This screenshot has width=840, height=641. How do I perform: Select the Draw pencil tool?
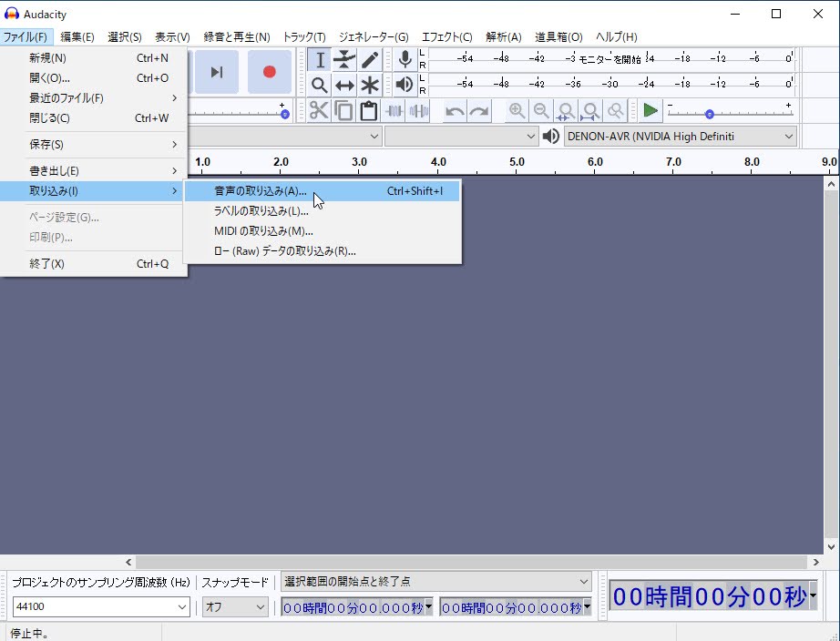click(x=369, y=60)
